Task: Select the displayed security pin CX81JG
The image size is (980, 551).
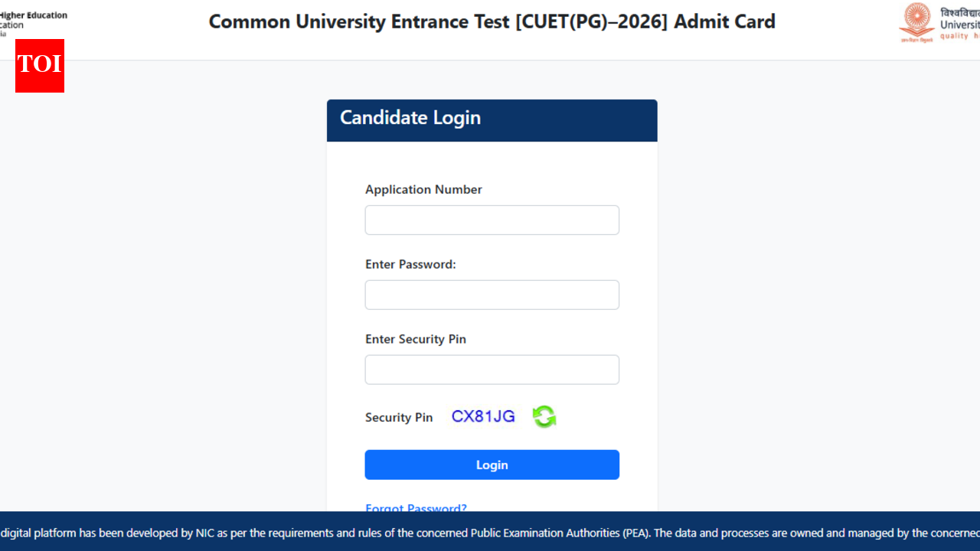Action: coord(482,416)
